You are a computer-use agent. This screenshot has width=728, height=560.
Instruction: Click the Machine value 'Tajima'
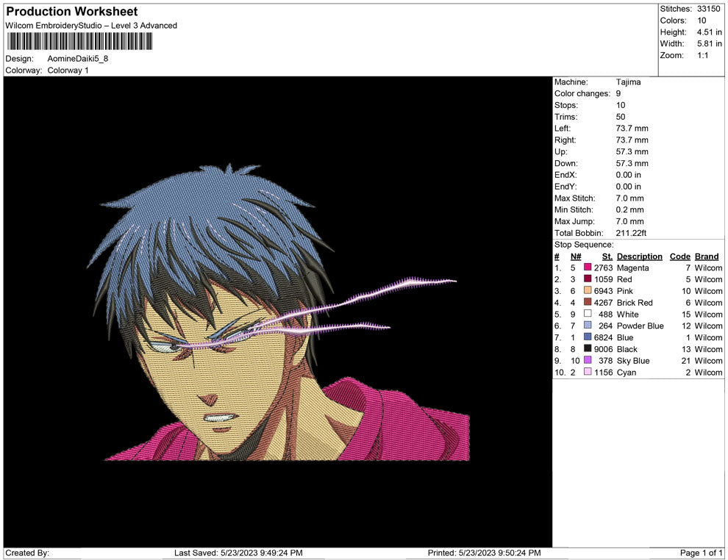point(628,82)
